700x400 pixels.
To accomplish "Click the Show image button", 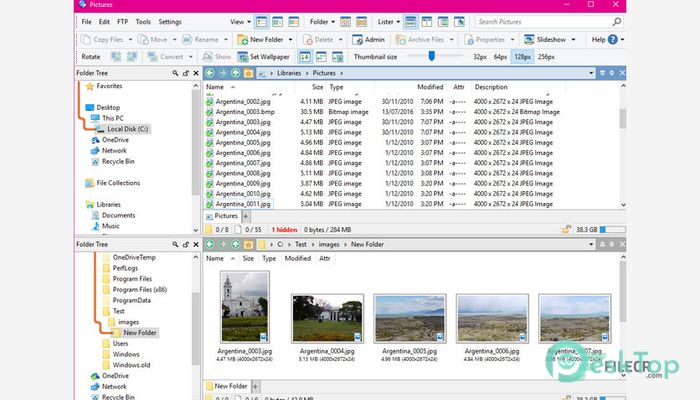I will point(217,57).
